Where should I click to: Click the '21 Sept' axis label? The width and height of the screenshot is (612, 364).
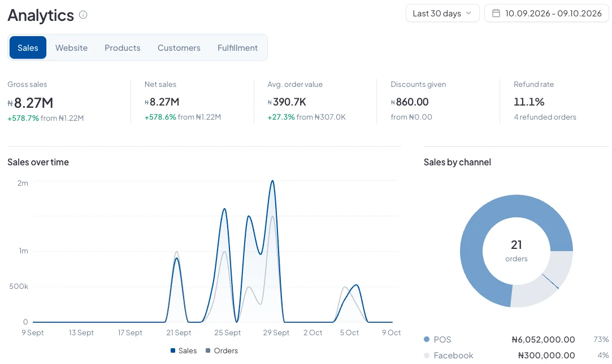coord(179,333)
